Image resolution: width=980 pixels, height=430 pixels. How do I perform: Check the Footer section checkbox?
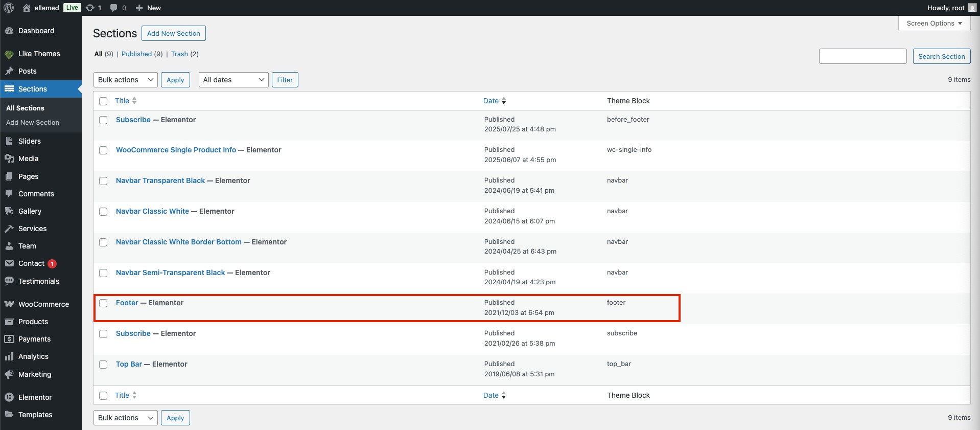[103, 303]
